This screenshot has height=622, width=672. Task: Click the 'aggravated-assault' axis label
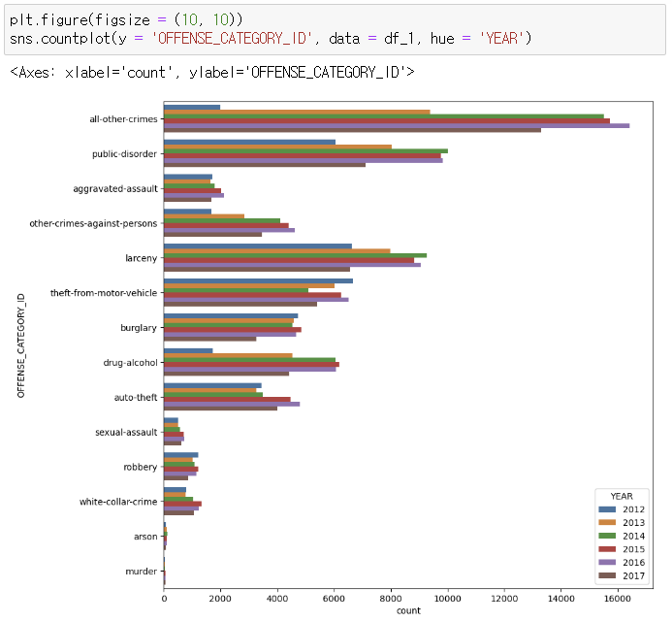[x=115, y=189]
